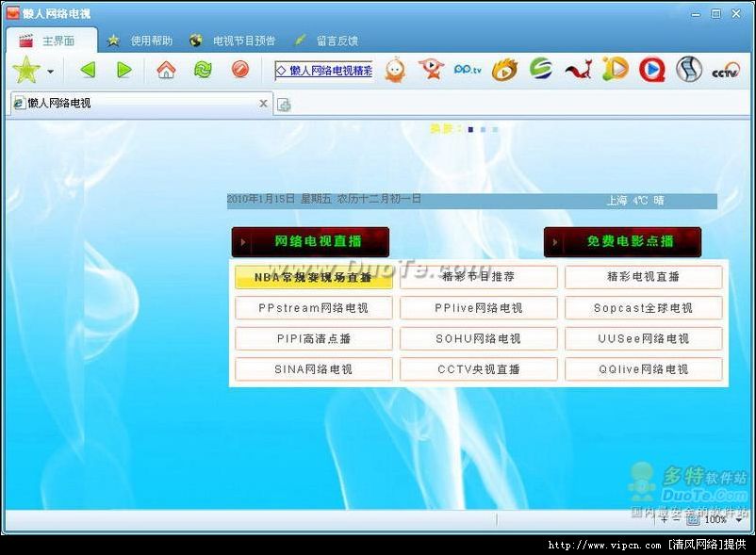Minimize the 懒人网络电视 window

click(696, 14)
